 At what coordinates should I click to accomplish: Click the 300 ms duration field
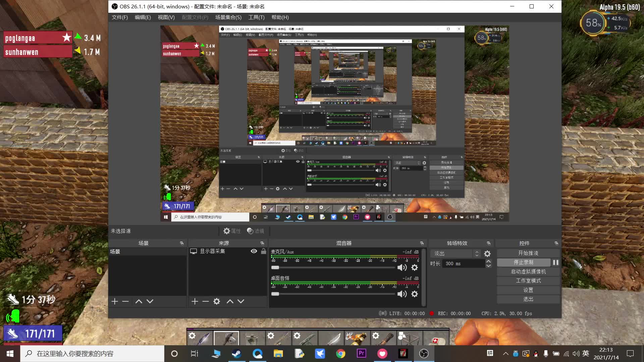(464, 264)
